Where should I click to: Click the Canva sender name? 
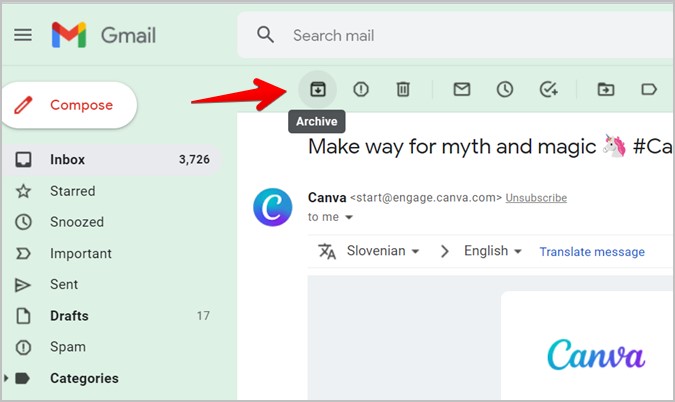pyautogui.click(x=327, y=198)
